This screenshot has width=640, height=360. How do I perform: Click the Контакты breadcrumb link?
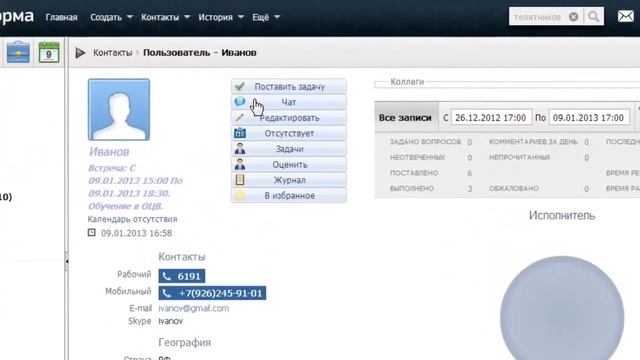pyautogui.click(x=112, y=53)
